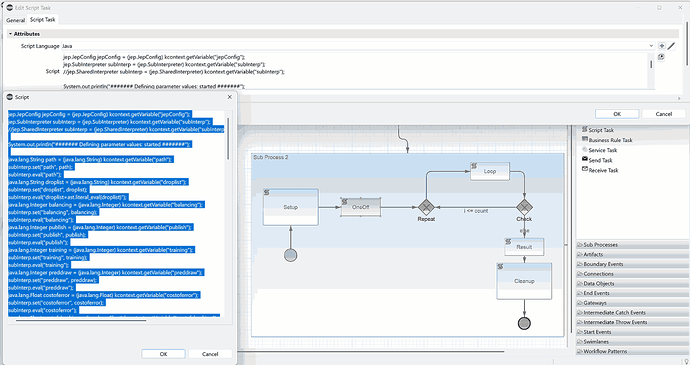
Task: Expand the Sub Processes palette drawer
Action: 632,245
